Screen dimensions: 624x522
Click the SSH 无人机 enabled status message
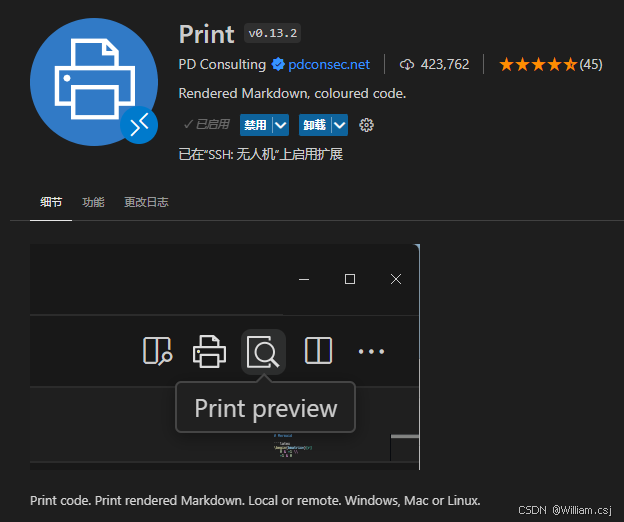tap(261, 154)
